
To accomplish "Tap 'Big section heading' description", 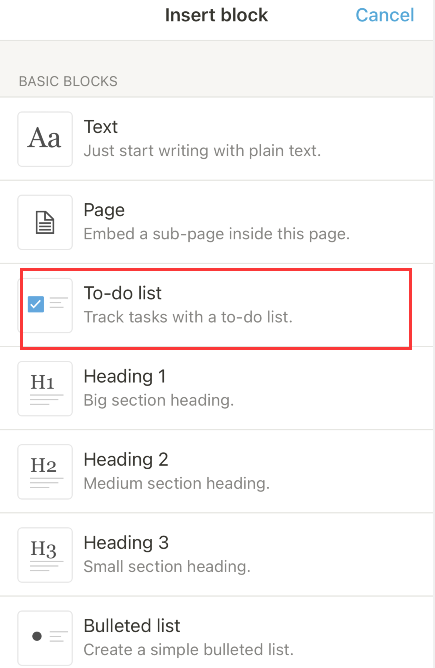I will pyautogui.click(x=158, y=400).
